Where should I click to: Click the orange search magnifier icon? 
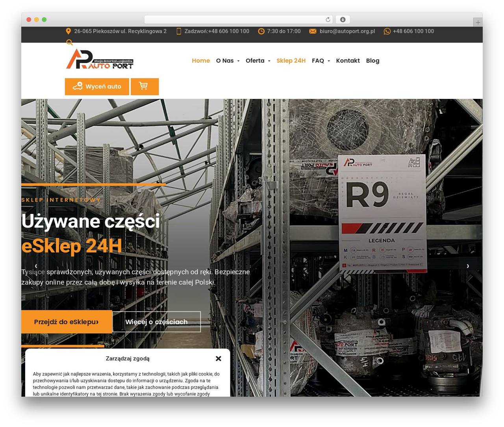tap(69, 43)
